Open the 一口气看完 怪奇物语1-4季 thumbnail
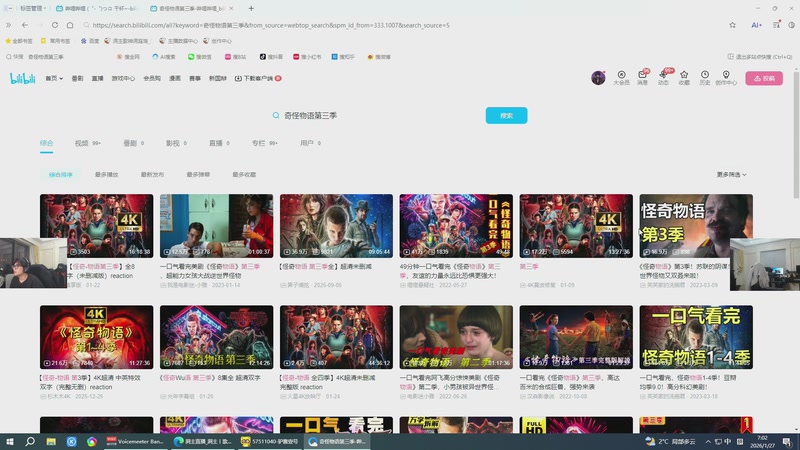Viewport: 800px width, 450px height. pyautogui.click(x=696, y=337)
